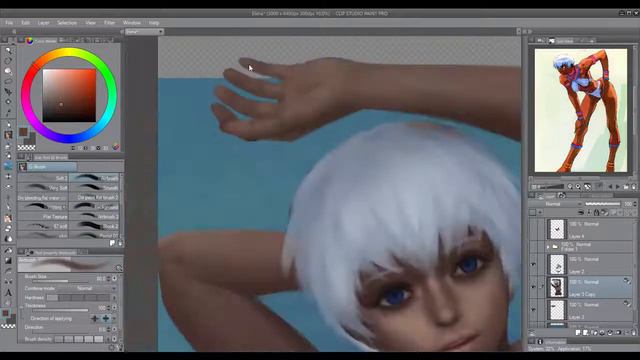Click Thickness value stepper arrows
This screenshot has height=360, width=640.
click(109, 308)
